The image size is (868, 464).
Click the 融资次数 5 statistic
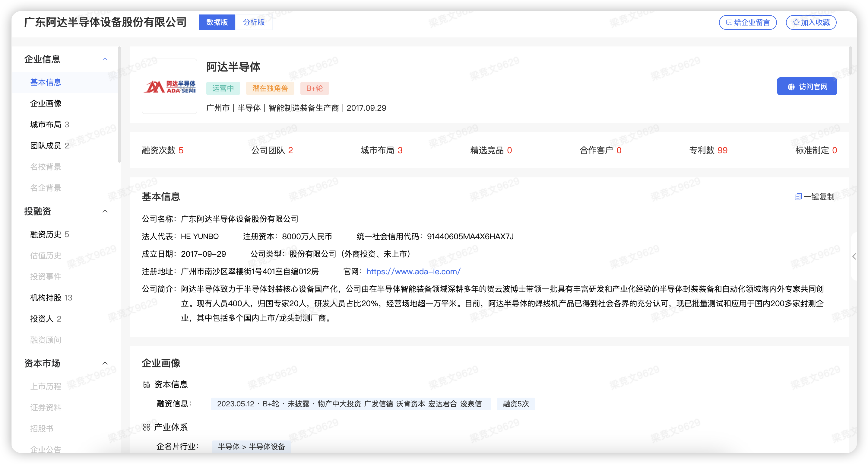(163, 150)
